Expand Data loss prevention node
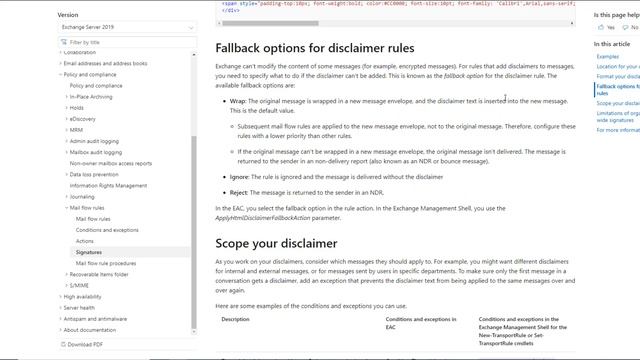Screen dimensions: 640x360 [67, 174]
